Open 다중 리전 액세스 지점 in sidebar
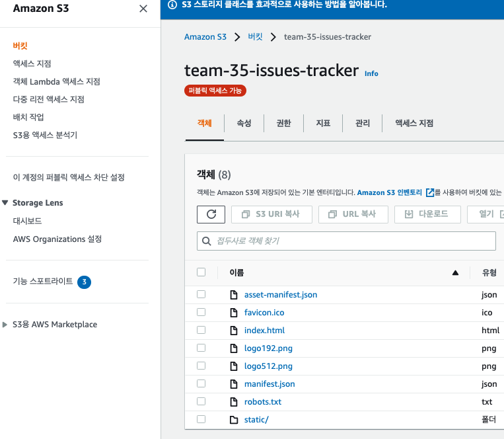The image size is (504, 439). tap(48, 99)
